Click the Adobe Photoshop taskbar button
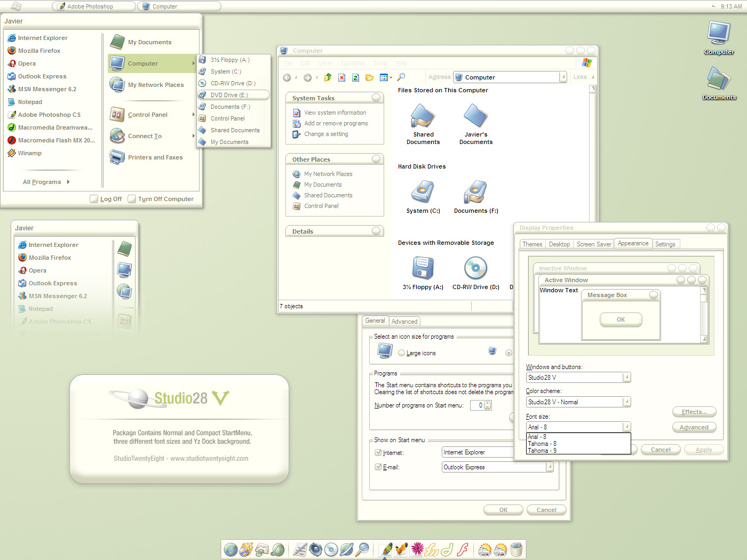 pos(94,6)
